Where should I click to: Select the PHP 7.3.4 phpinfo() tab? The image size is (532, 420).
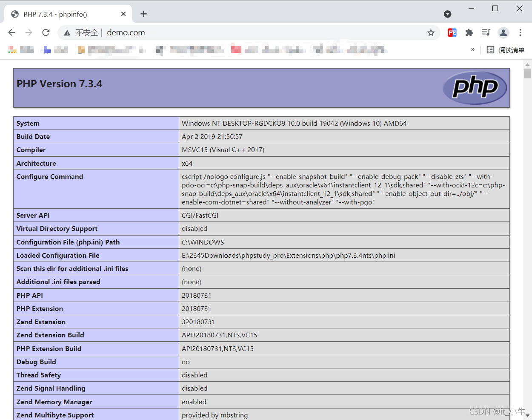(64, 14)
